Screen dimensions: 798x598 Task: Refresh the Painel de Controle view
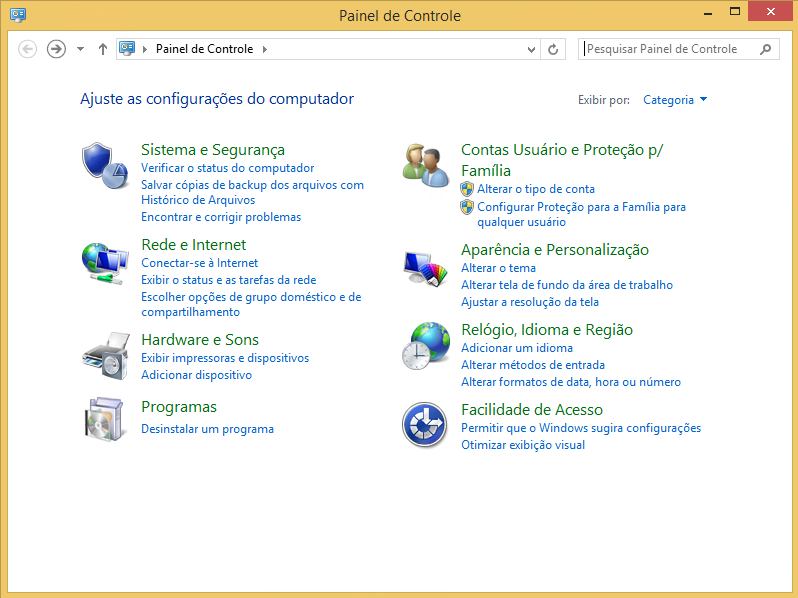[x=553, y=49]
